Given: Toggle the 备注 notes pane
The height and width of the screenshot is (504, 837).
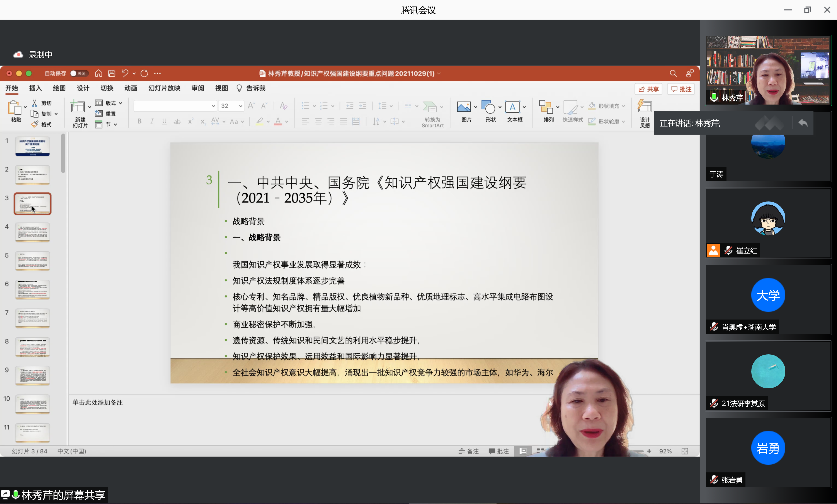Looking at the screenshot, I should [469, 451].
